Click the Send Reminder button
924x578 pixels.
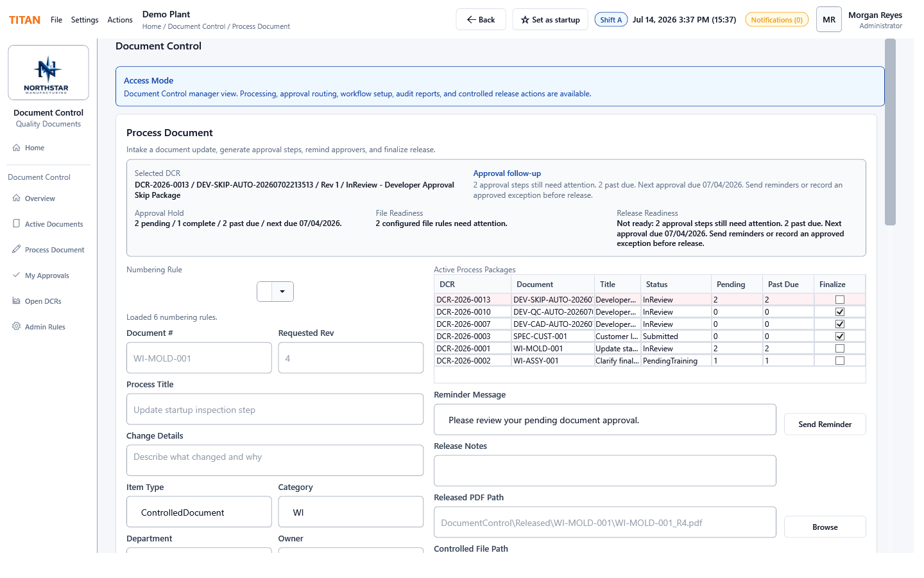[825, 425]
